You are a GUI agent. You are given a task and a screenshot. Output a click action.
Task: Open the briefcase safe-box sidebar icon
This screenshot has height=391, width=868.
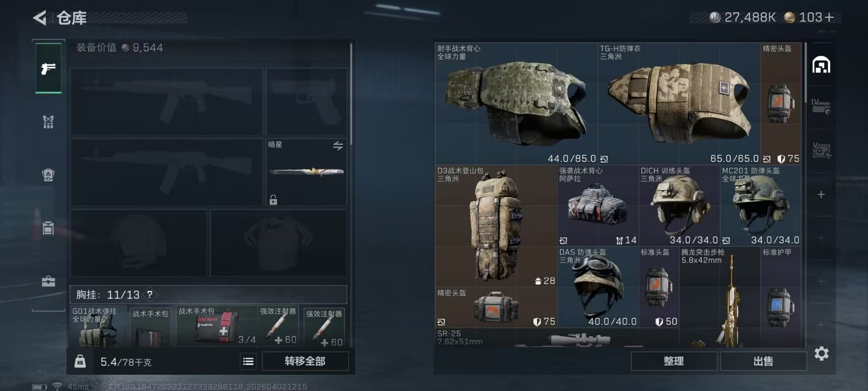pos(48,281)
